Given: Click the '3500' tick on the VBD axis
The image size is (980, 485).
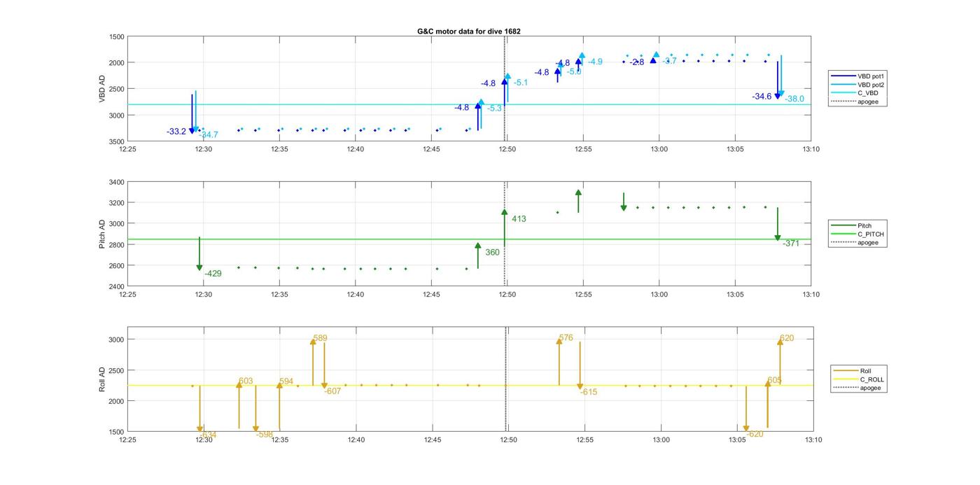Looking at the screenshot, I should tap(117, 142).
